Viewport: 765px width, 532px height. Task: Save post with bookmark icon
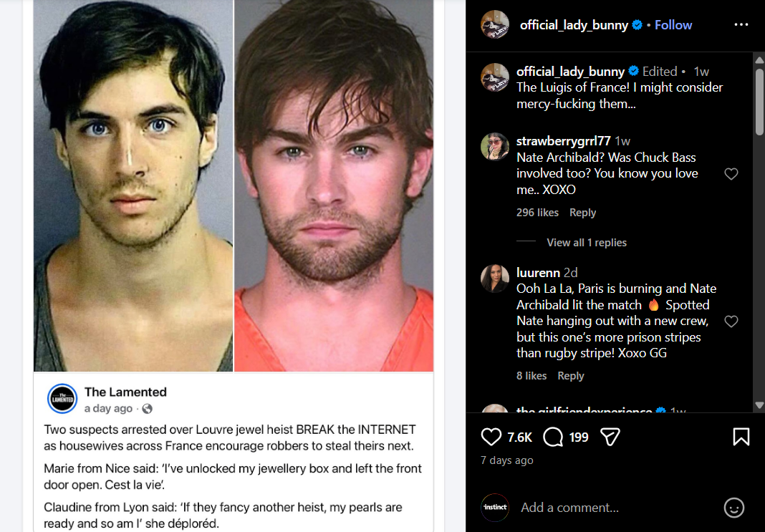pyautogui.click(x=741, y=437)
